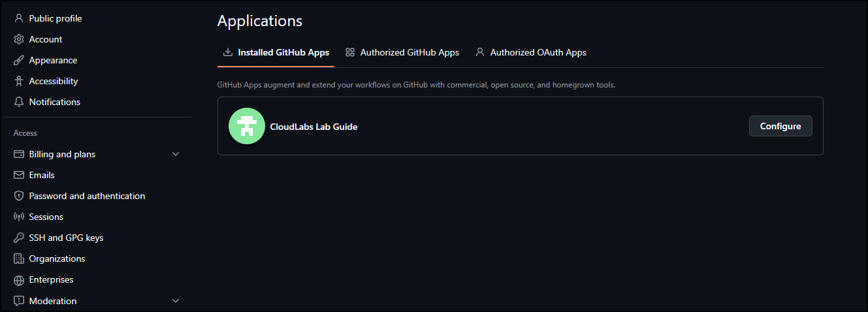868x312 pixels.
Task: Expand the Billing and plans chevron
Action: tap(175, 154)
